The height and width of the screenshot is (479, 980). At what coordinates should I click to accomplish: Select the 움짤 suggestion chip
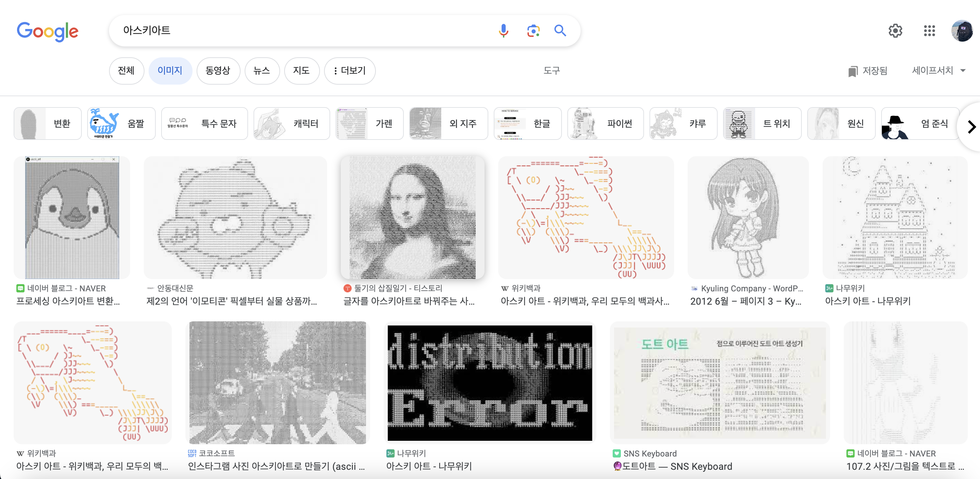(121, 124)
